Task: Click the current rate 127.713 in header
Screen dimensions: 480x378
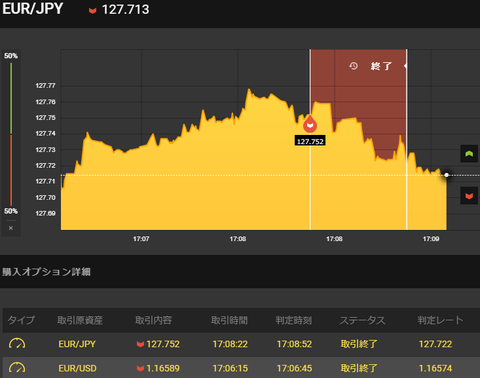Action: (x=126, y=9)
